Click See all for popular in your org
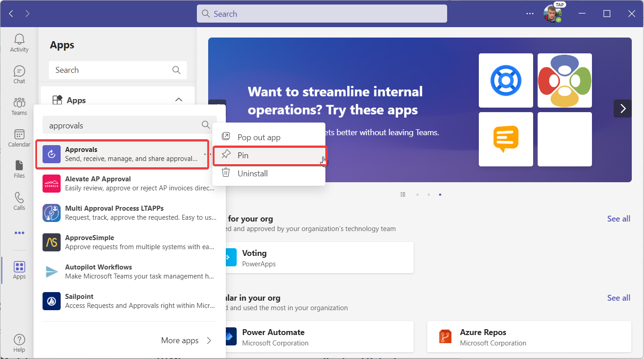The width and height of the screenshot is (644, 359). [619, 298]
